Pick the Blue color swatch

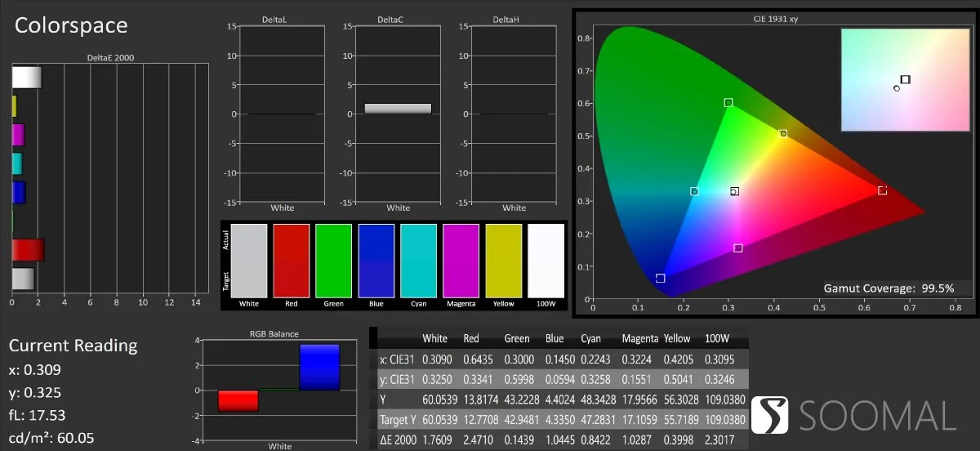(x=376, y=261)
